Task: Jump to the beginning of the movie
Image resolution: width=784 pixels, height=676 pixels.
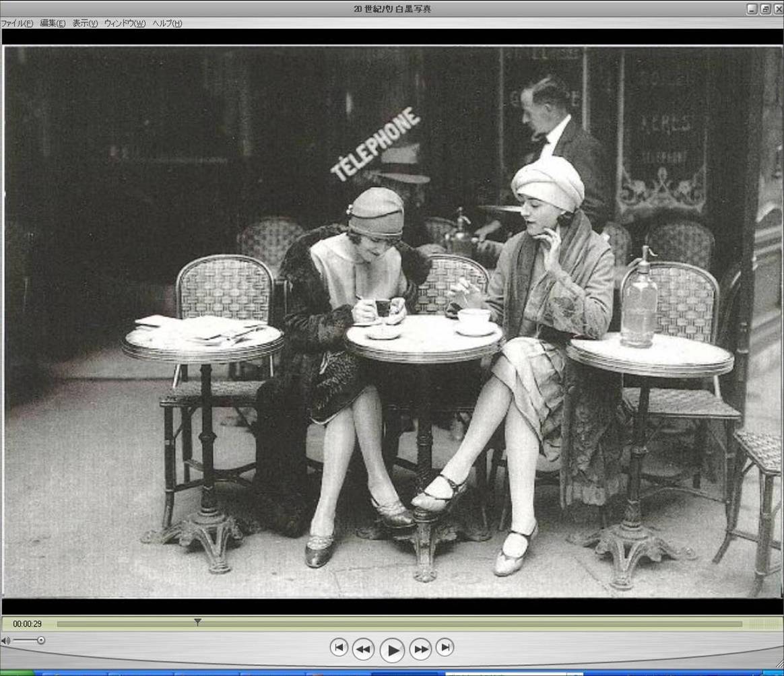Action: 339,648
